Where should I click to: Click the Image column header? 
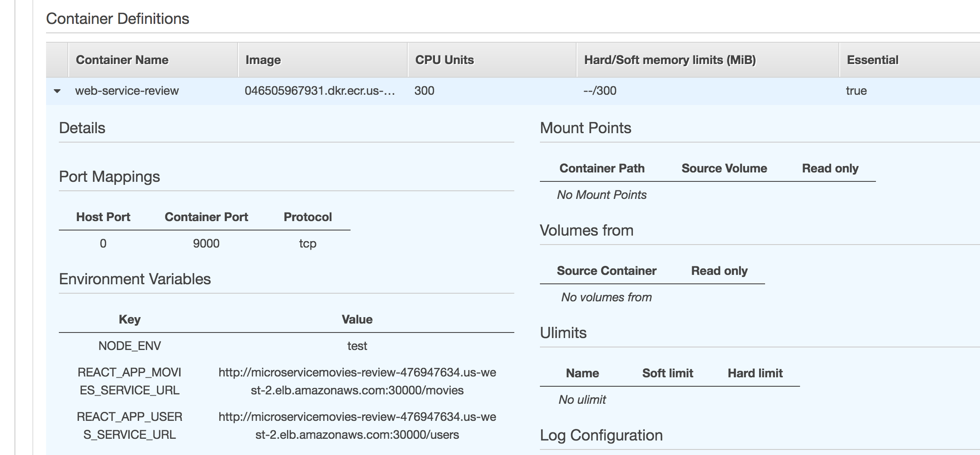click(263, 60)
